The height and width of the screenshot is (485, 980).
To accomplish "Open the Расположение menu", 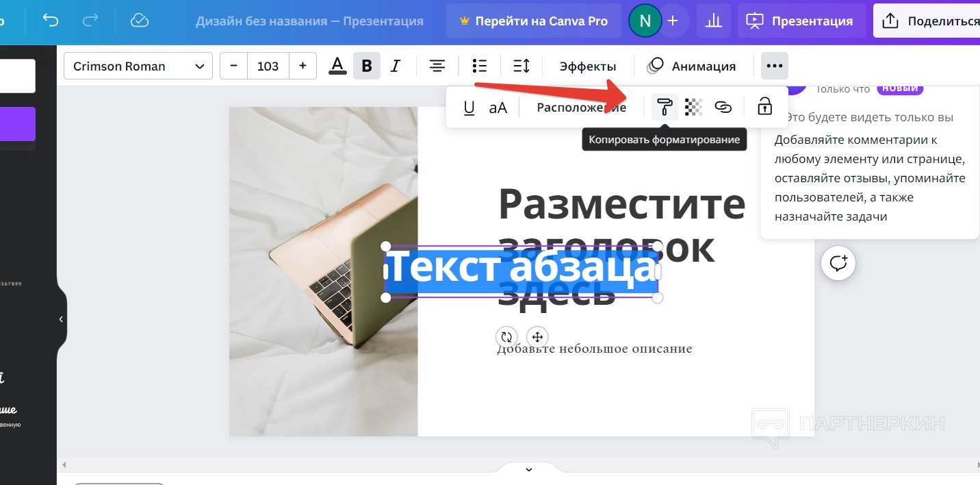I will click(581, 108).
